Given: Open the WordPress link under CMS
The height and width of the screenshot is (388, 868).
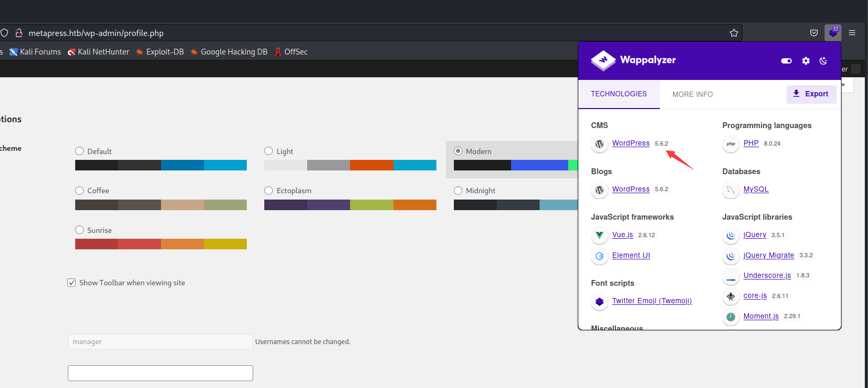Looking at the screenshot, I should click(x=631, y=143).
